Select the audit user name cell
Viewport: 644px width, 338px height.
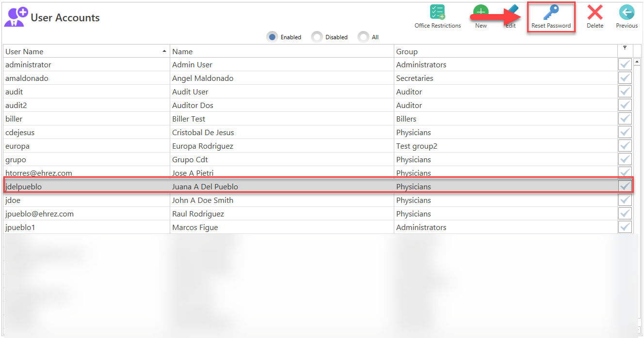pos(87,92)
